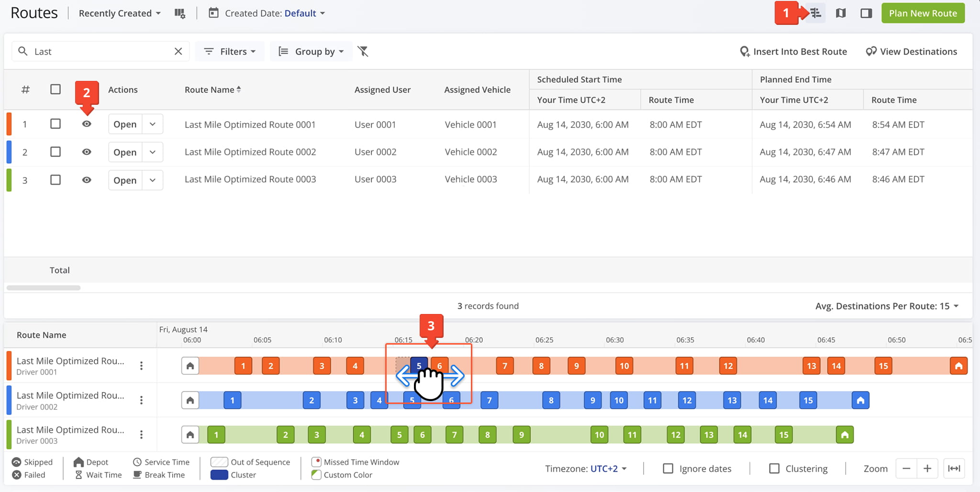Viewport: 980px width, 492px height.
Task: Open the Group by dropdown
Action: pos(311,51)
